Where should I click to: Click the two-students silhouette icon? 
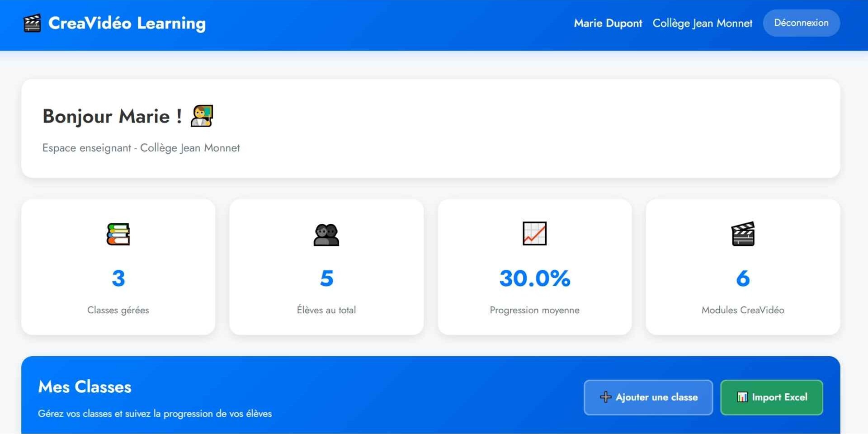(x=326, y=235)
